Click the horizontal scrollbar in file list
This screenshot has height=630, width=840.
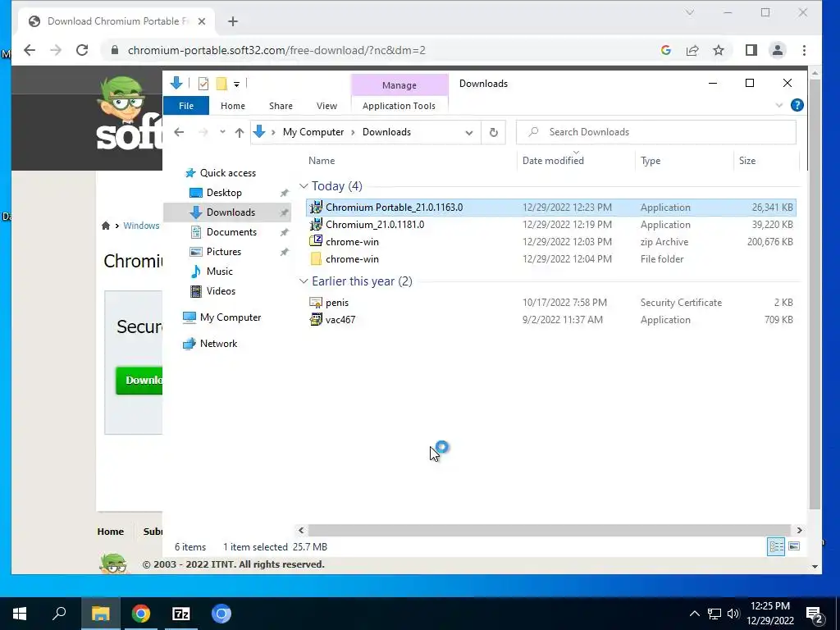[549, 531]
